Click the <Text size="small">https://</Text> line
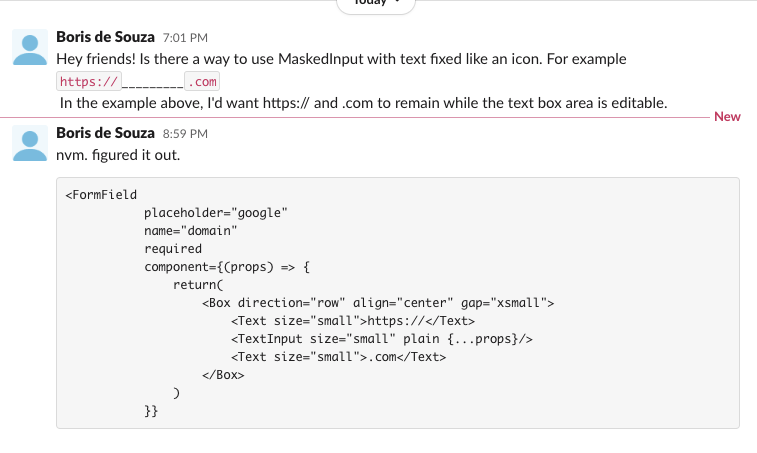The height and width of the screenshot is (453, 757). (x=353, y=321)
